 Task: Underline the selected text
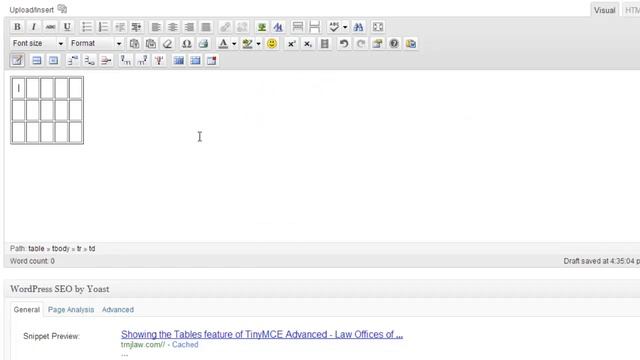pyautogui.click(x=67, y=27)
